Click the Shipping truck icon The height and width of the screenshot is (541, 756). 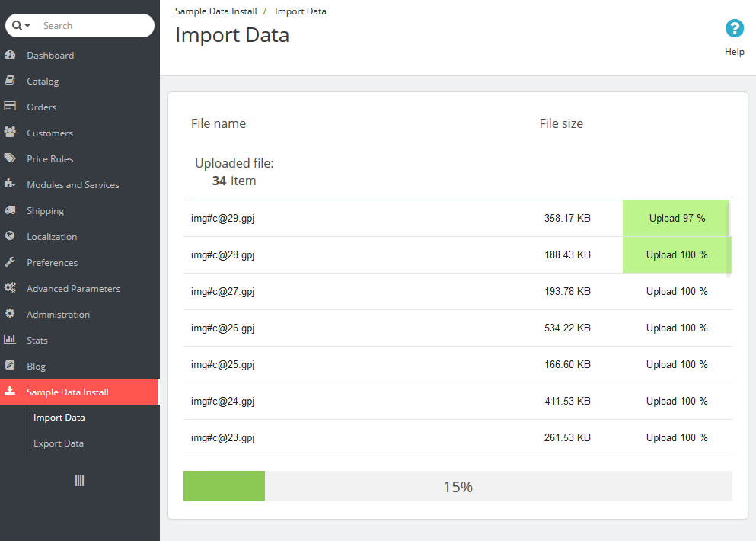10,211
